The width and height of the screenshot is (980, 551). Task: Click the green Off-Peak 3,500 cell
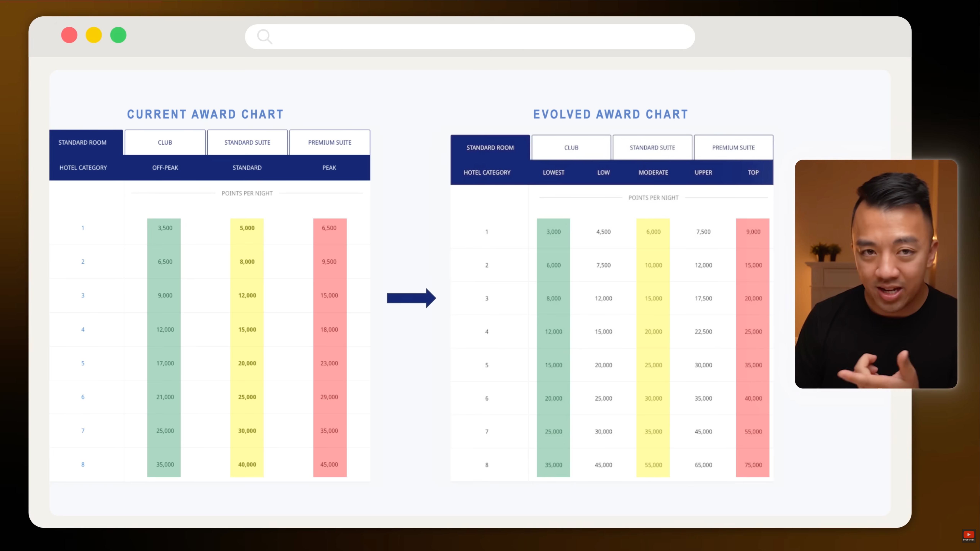pos(165,228)
